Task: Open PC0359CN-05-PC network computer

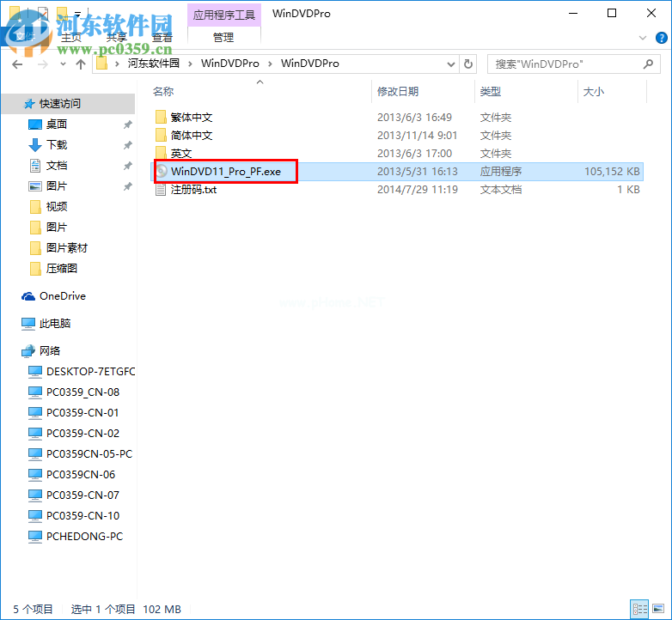Action: [x=89, y=453]
